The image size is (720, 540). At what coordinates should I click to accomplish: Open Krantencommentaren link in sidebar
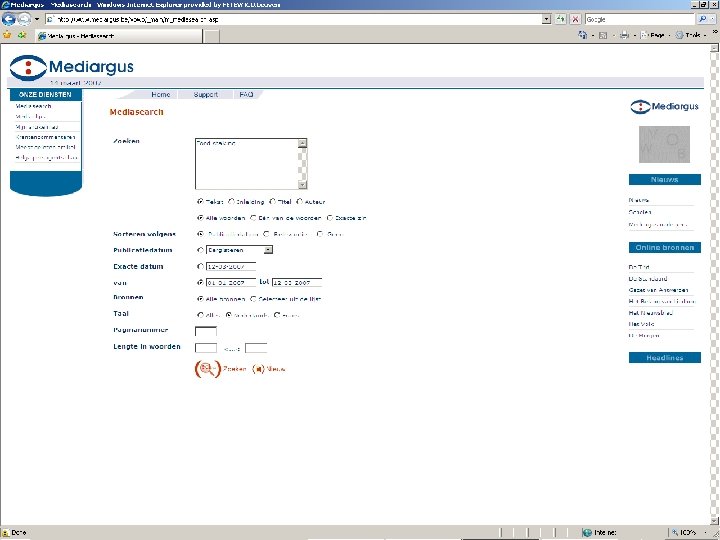coord(45,137)
